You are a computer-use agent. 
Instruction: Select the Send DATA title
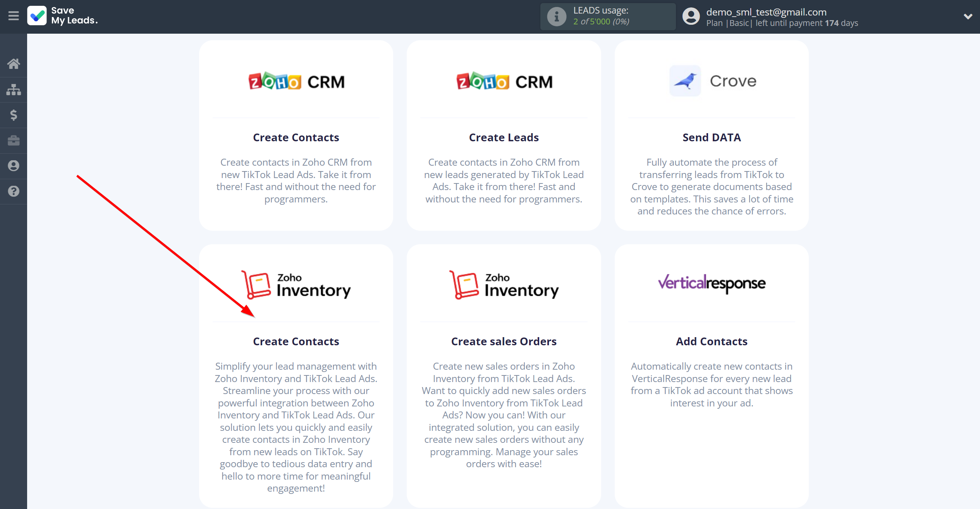tap(712, 137)
